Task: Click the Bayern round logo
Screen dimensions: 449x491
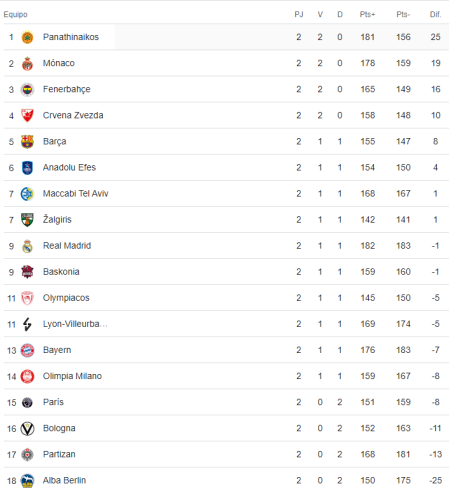Action: coord(27,350)
